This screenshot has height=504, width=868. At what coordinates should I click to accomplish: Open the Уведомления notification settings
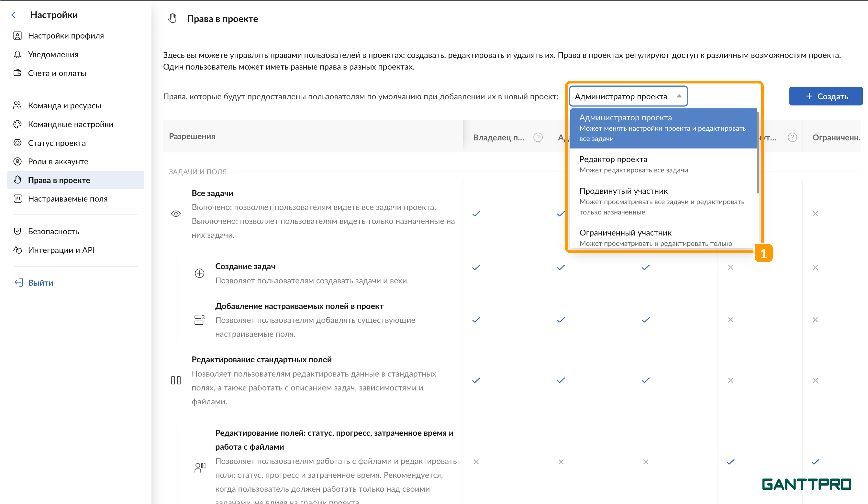53,54
